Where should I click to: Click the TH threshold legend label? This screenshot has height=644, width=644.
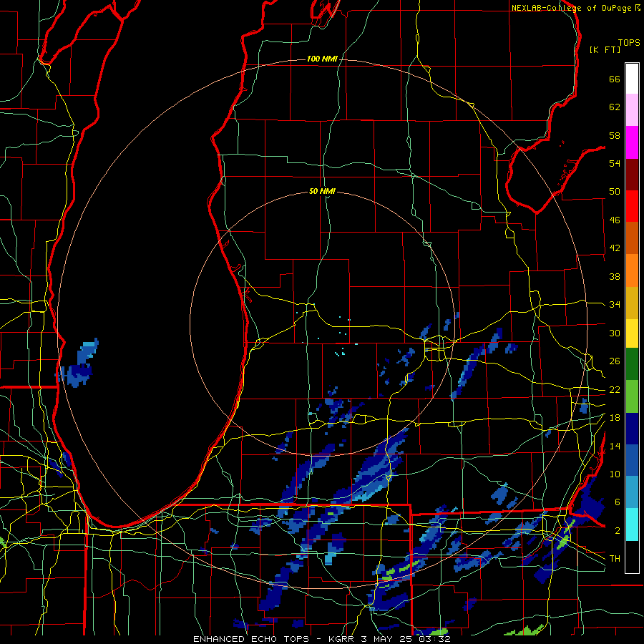click(615, 559)
